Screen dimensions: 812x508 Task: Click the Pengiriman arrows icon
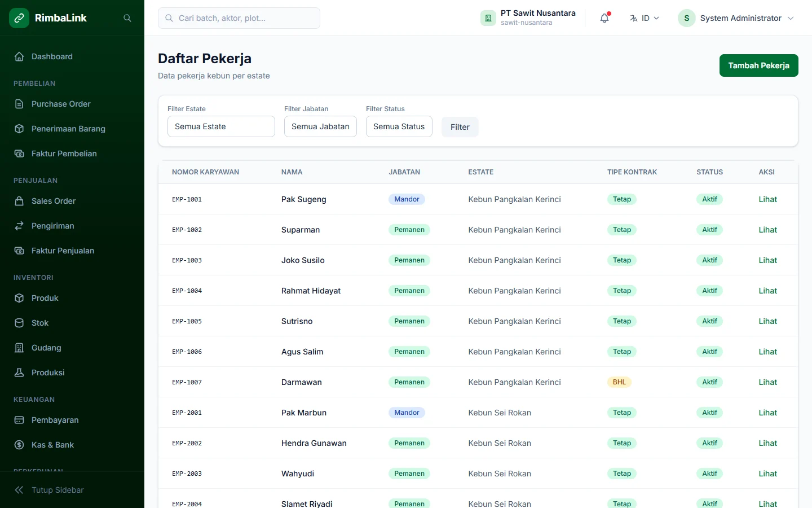(x=19, y=226)
